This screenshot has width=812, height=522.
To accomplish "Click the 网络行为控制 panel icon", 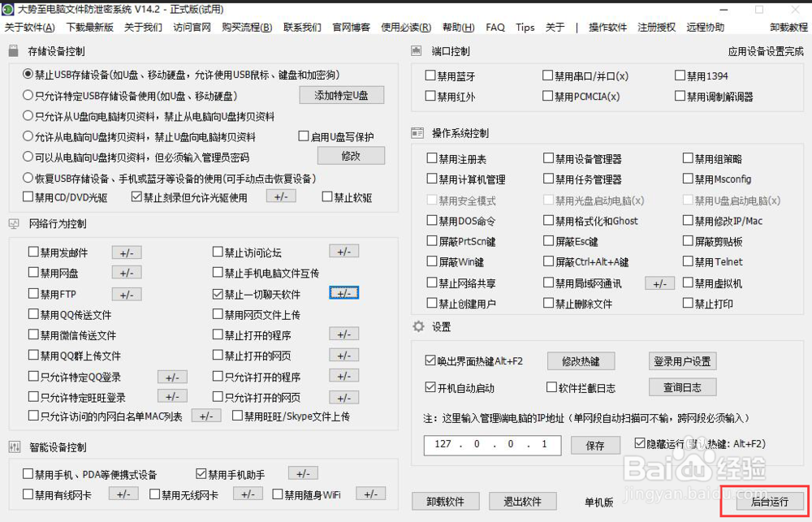I will pyautogui.click(x=14, y=223).
